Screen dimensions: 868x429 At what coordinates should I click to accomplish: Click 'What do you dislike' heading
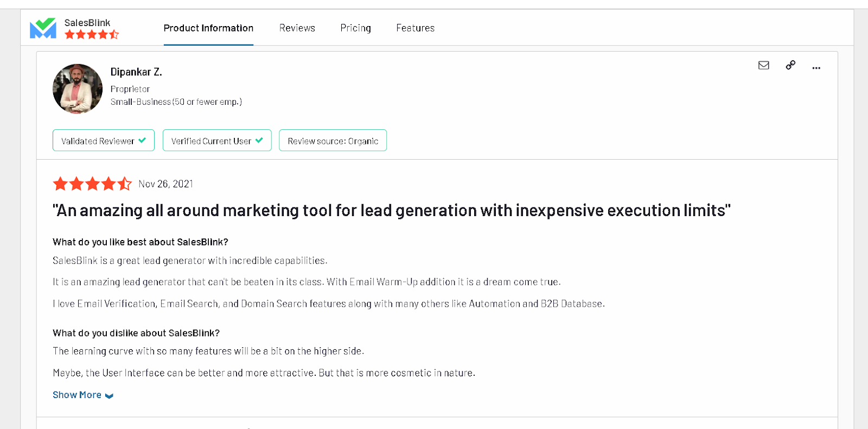click(x=136, y=333)
